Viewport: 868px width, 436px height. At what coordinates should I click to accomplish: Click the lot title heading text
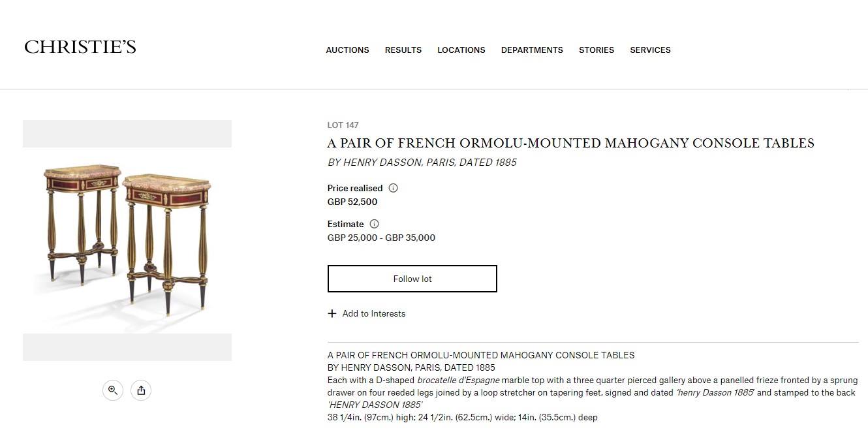click(570, 144)
